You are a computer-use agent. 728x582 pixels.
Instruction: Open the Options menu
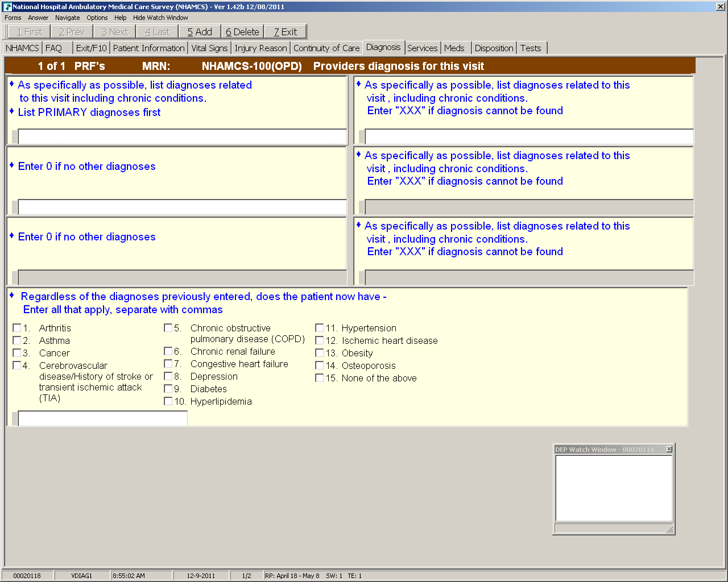[97, 18]
